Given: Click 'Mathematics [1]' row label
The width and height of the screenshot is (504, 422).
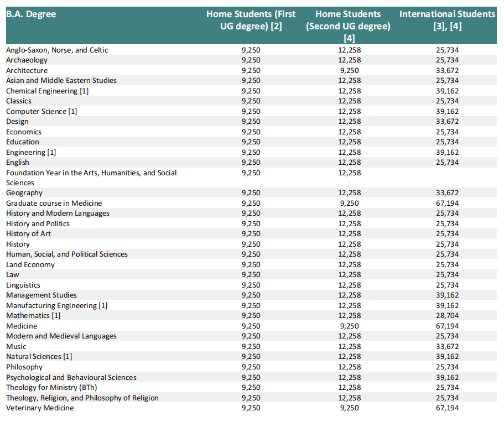Looking at the screenshot, I should pos(33,316).
